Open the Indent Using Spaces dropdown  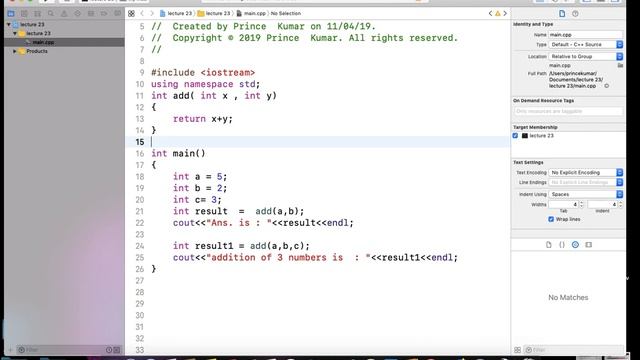pyautogui.click(x=586, y=194)
